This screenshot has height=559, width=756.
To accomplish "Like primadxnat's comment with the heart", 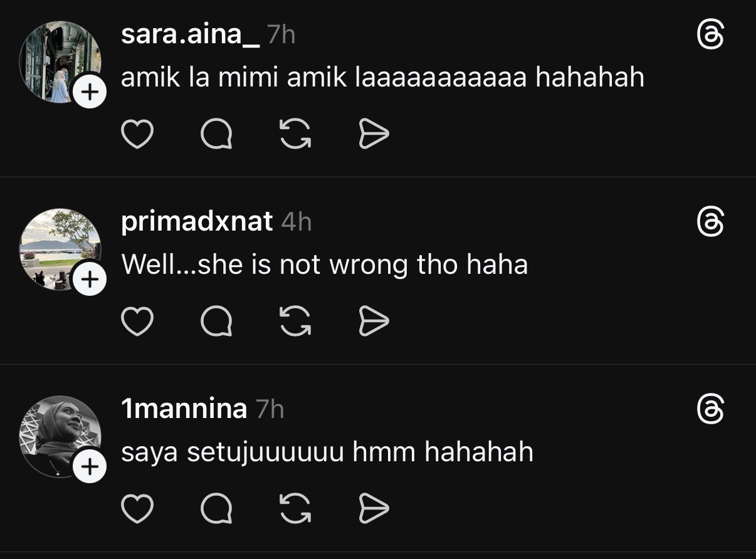I will [x=137, y=321].
